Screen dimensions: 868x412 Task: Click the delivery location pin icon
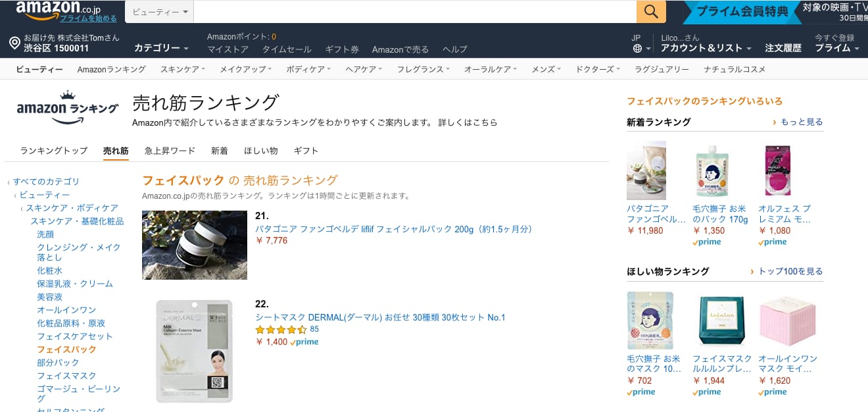(x=14, y=43)
